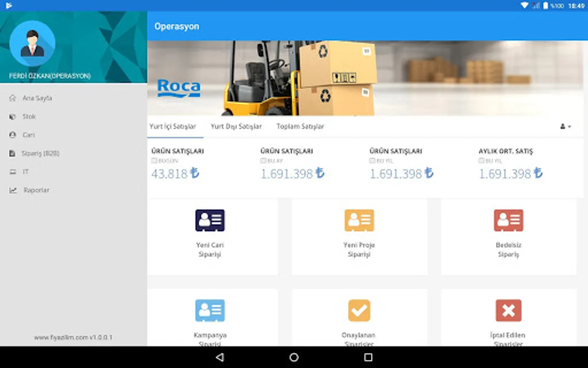Open the user profile avatar
Viewport: 588px width, 368px height.
pyautogui.click(x=32, y=43)
